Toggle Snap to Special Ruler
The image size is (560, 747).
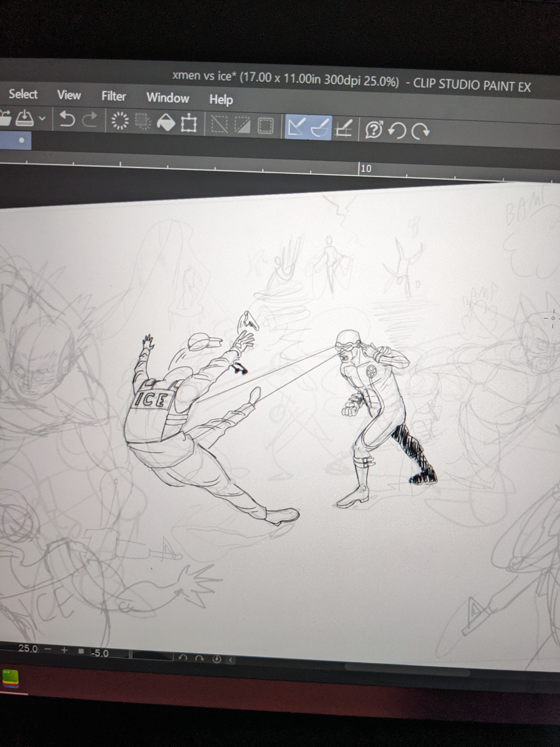pos(320,128)
